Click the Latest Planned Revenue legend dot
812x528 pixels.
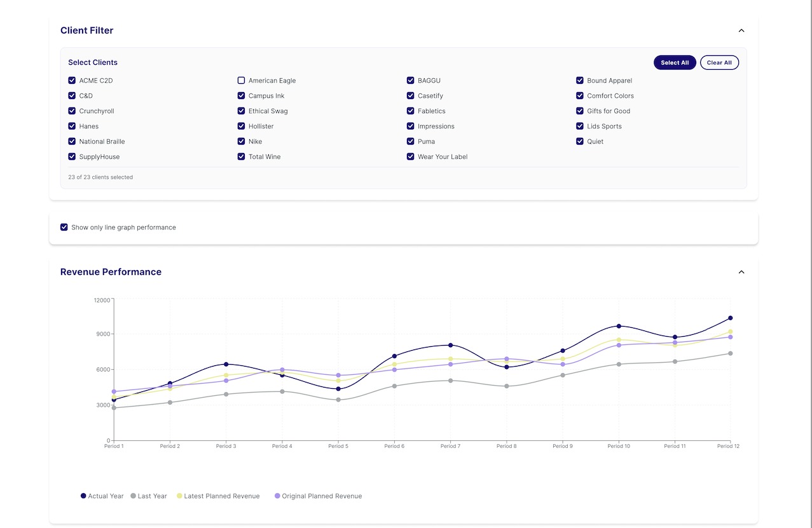click(x=179, y=496)
